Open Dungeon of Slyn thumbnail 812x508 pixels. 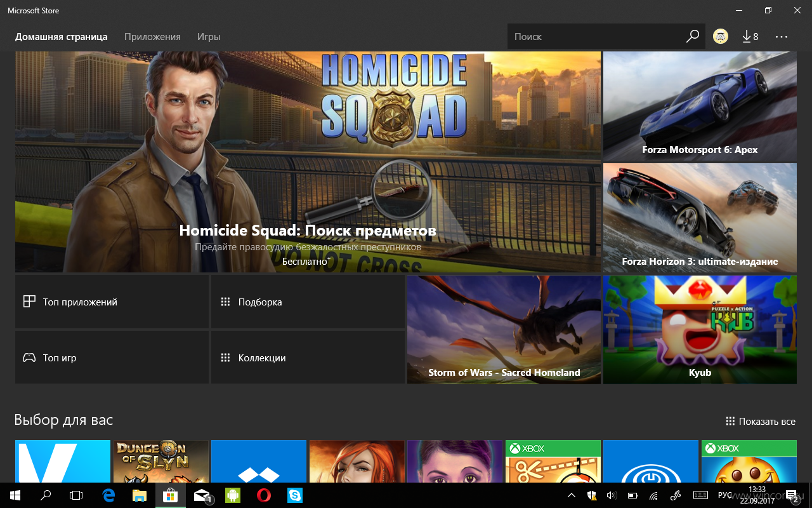pyautogui.click(x=161, y=461)
